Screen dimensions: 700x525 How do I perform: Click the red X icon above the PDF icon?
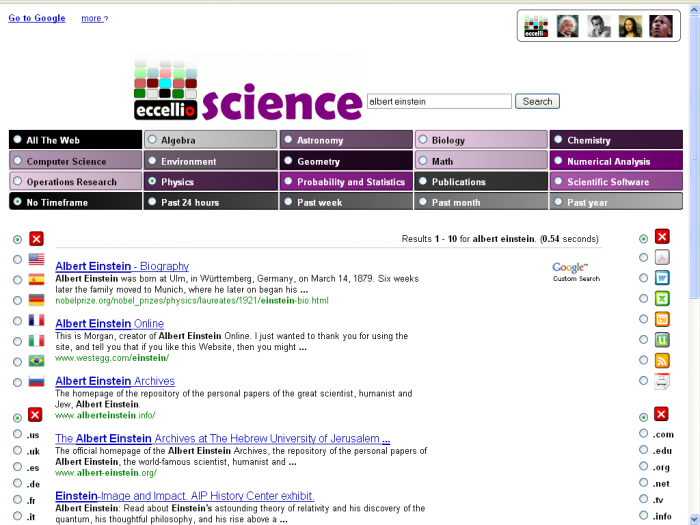click(x=662, y=237)
